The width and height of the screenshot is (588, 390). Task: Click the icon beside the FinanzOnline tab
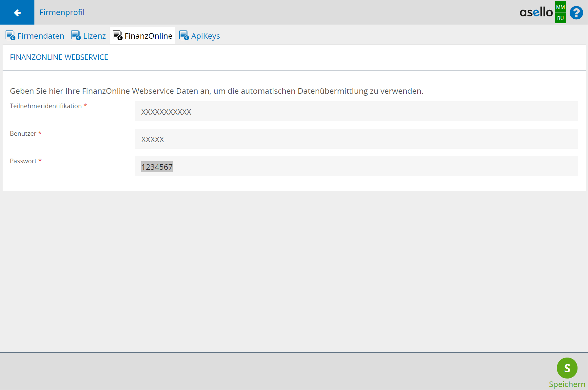tap(117, 36)
